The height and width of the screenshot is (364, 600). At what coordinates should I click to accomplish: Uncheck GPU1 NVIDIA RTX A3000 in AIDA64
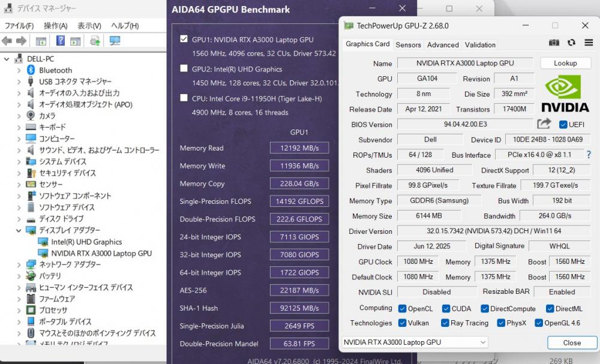click(184, 39)
